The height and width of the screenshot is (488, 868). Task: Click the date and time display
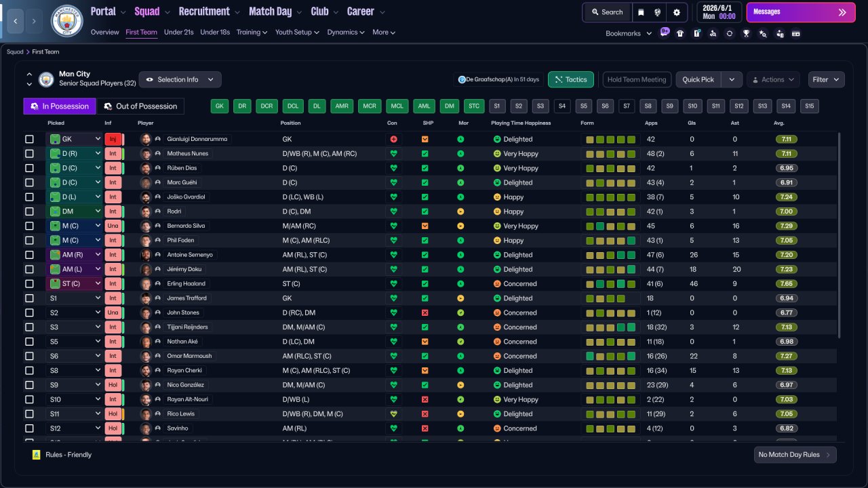click(x=719, y=12)
